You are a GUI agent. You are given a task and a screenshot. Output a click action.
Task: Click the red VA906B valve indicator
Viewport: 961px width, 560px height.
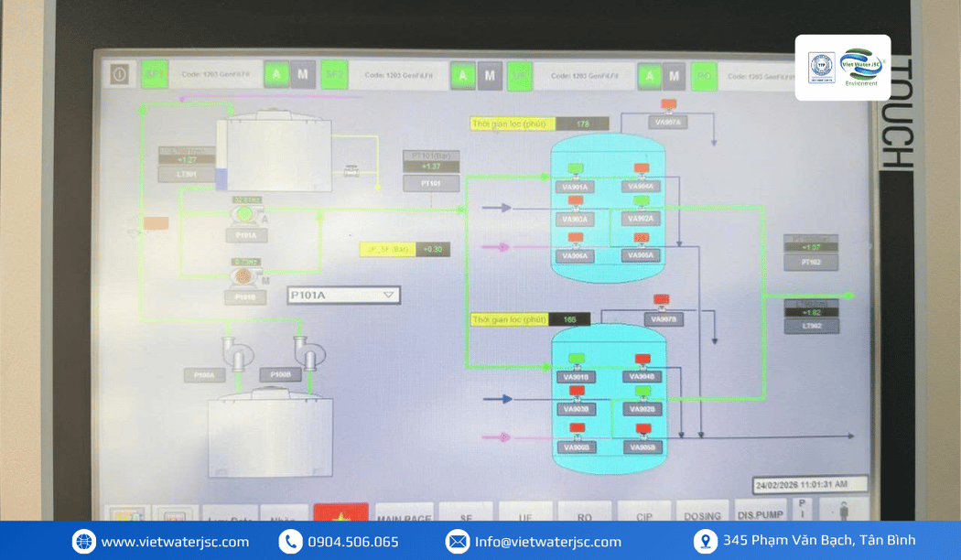click(577, 427)
